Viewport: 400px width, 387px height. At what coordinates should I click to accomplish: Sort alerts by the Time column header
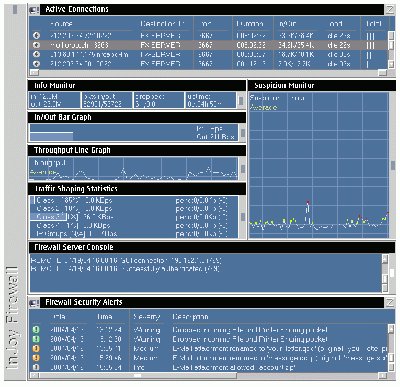(x=105, y=317)
